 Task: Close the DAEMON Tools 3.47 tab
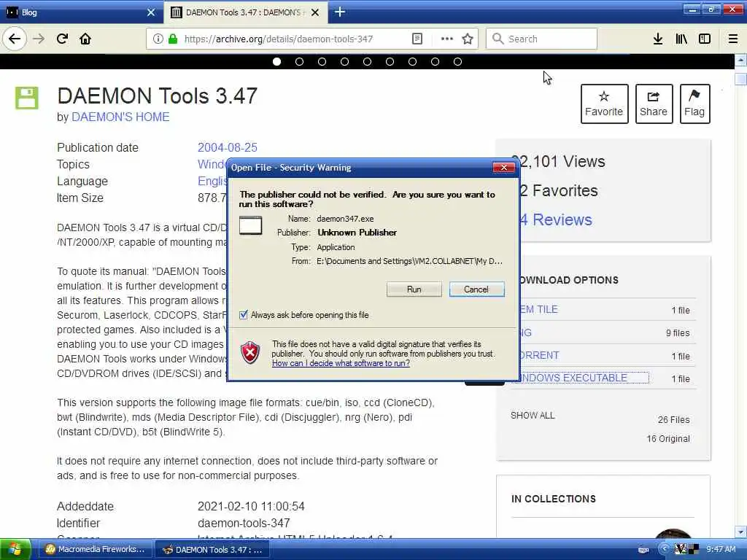[315, 12]
